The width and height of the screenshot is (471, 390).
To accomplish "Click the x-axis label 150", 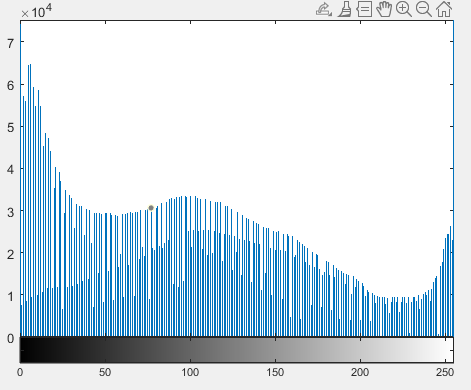I will pyautogui.click(x=275, y=372).
